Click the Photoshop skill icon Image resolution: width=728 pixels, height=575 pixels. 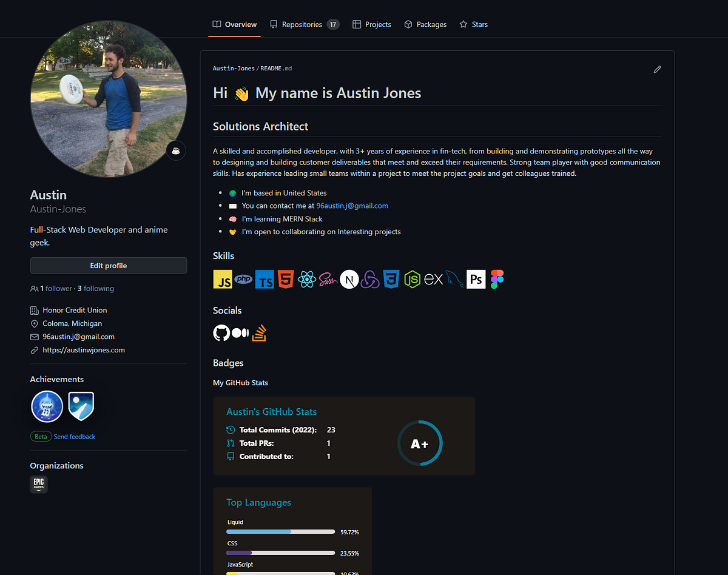tap(476, 279)
